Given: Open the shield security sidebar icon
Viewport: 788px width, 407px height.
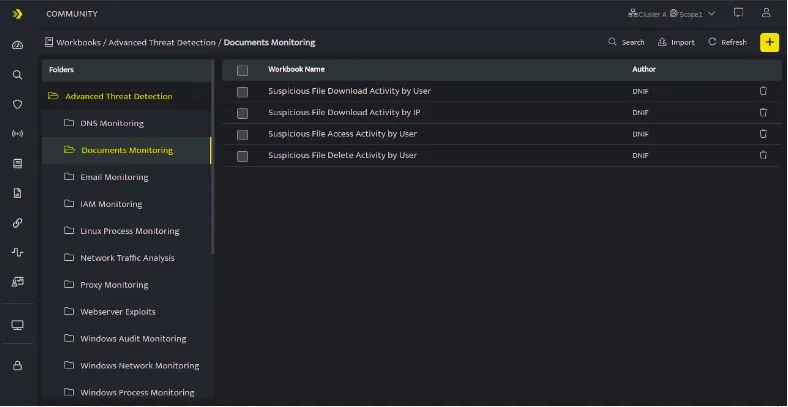Looking at the screenshot, I should (17, 105).
